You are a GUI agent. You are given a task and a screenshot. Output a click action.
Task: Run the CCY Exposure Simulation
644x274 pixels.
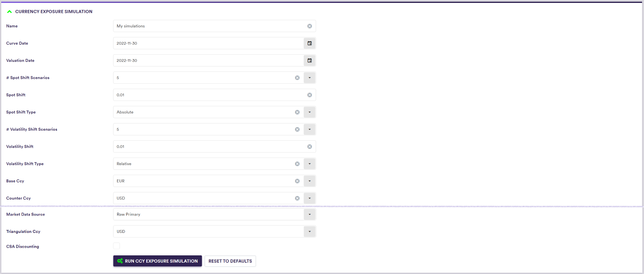(x=158, y=261)
